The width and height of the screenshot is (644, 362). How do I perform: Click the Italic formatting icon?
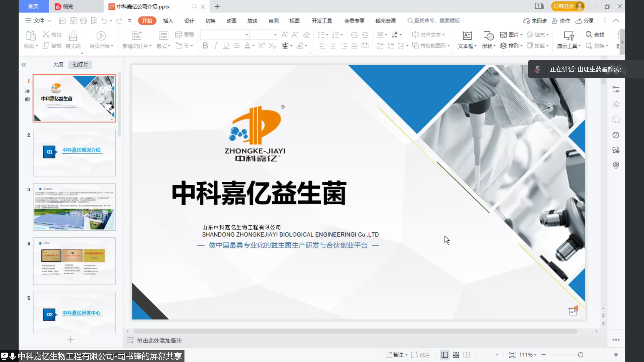tap(216, 46)
